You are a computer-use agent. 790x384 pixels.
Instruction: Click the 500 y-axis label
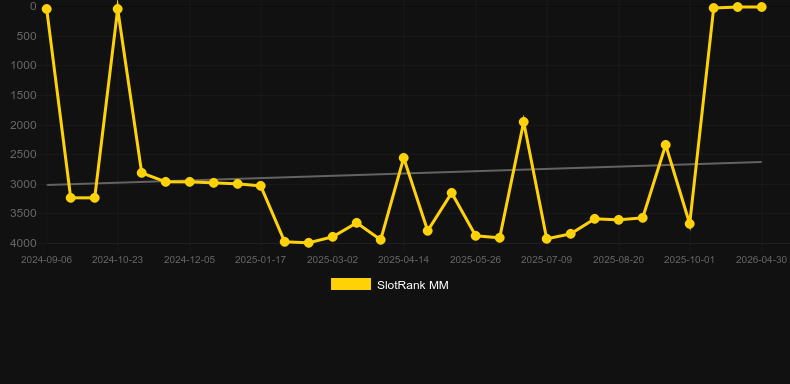click(26, 36)
